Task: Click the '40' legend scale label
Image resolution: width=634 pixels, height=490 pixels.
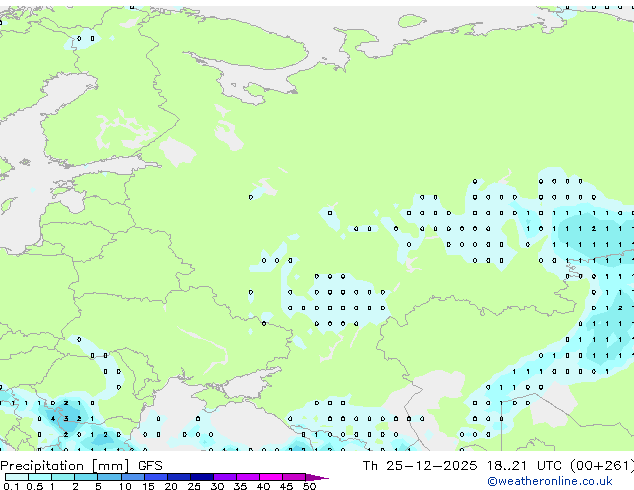Action: click(263, 486)
